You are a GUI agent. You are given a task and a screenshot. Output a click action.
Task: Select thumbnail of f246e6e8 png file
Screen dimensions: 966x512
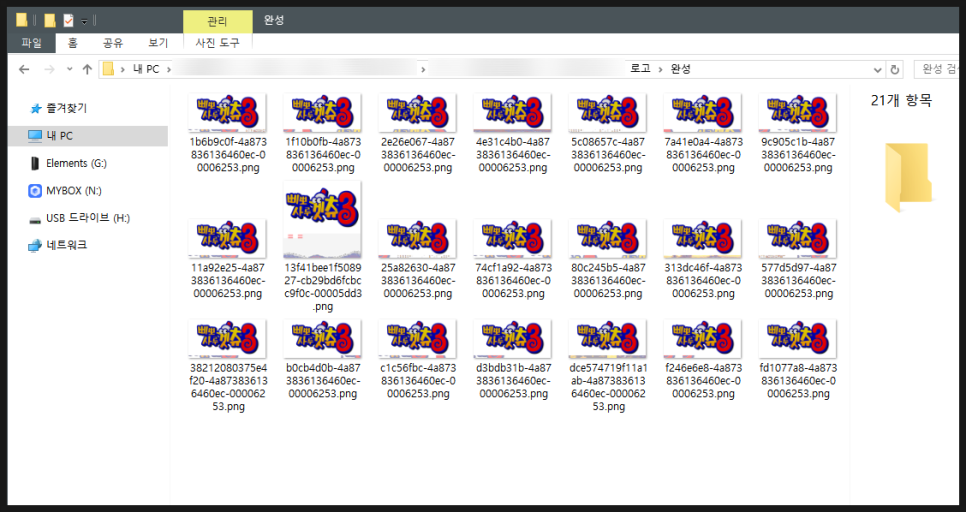[702, 339]
